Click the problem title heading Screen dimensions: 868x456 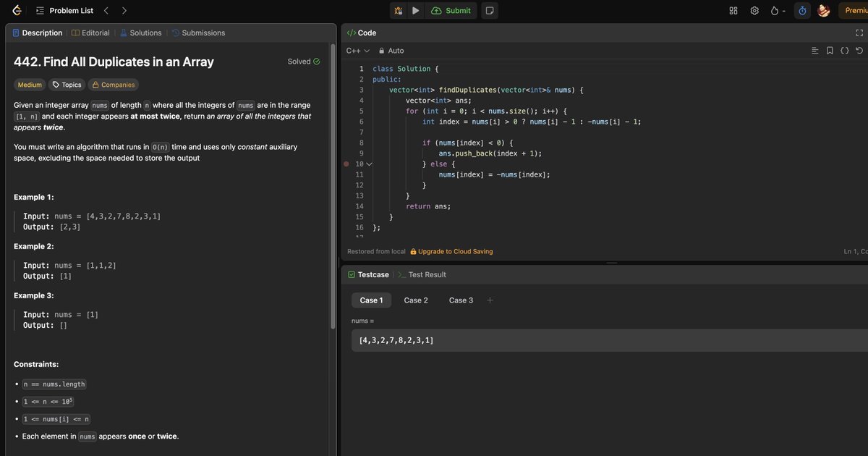pyautogui.click(x=114, y=62)
